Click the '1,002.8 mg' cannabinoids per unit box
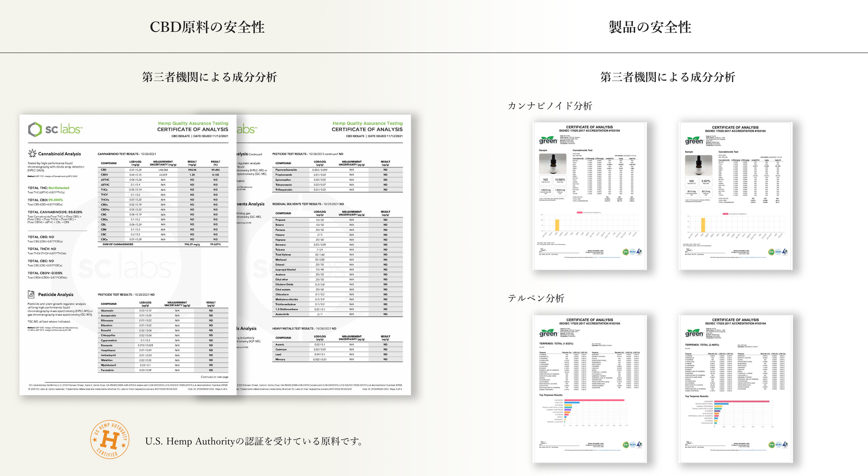The height and width of the screenshot is (476, 868). (x=546, y=191)
